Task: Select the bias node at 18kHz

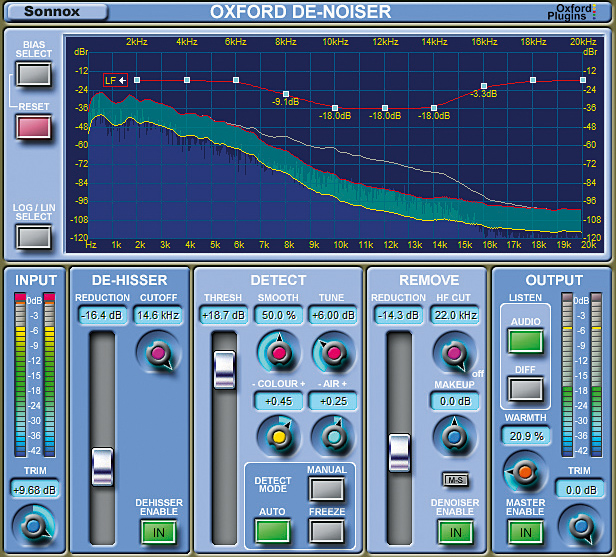Action: (x=533, y=80)
